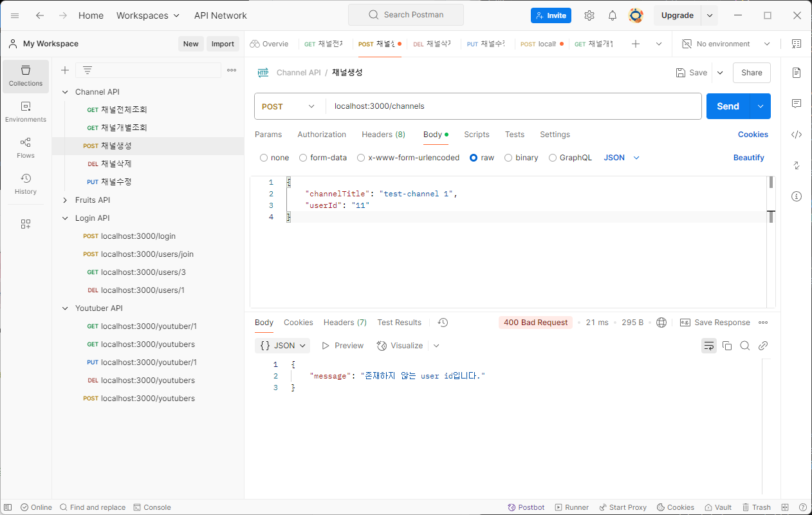Viewport: 812px width, 515px height.
Task: Collapse the Login API collection
Action: tap(65, 218)
